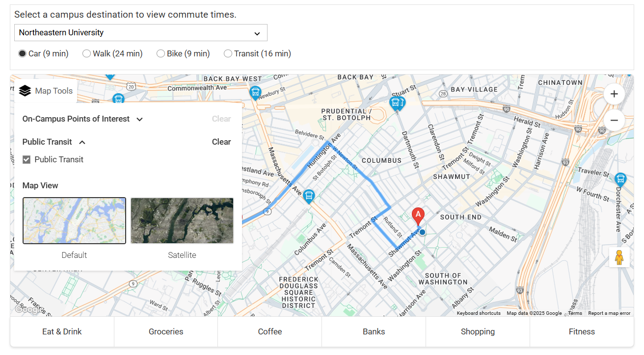
Task: Click the Map Tools label
Action: click(54, 91)
